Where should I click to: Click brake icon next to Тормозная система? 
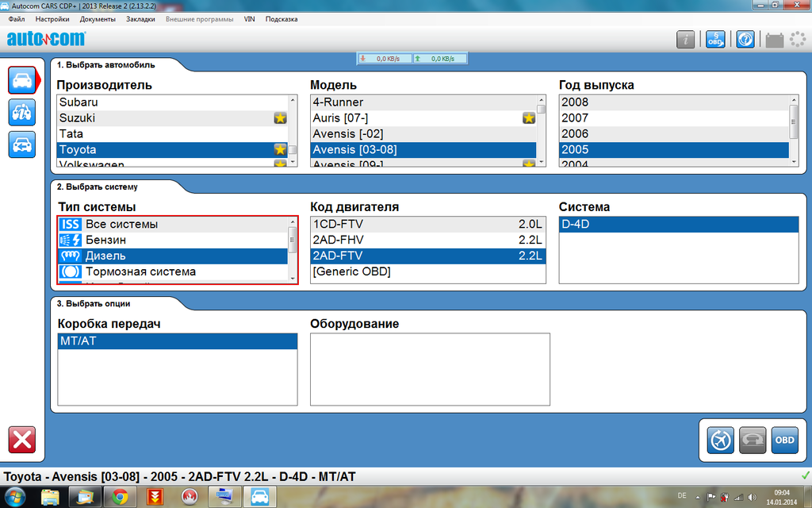point(70,271)
